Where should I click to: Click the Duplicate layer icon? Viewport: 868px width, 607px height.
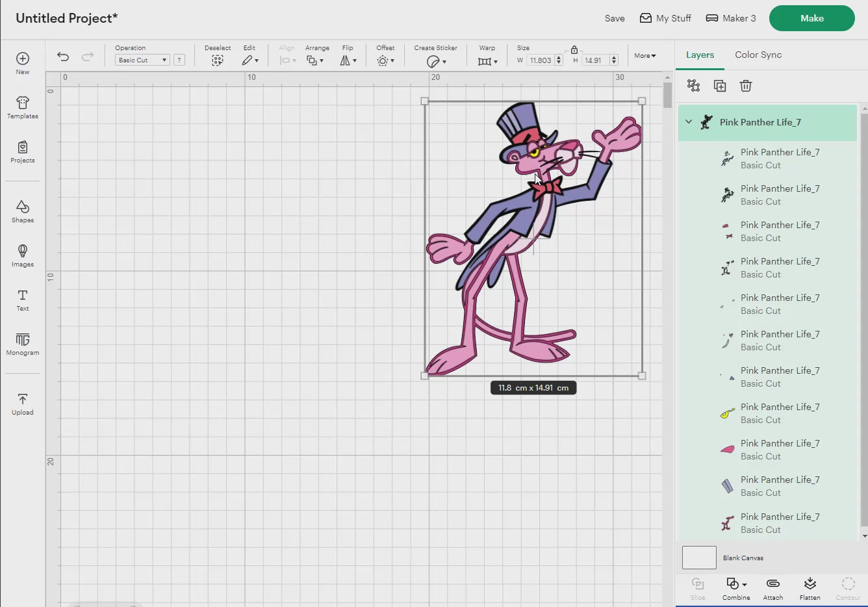720,86
